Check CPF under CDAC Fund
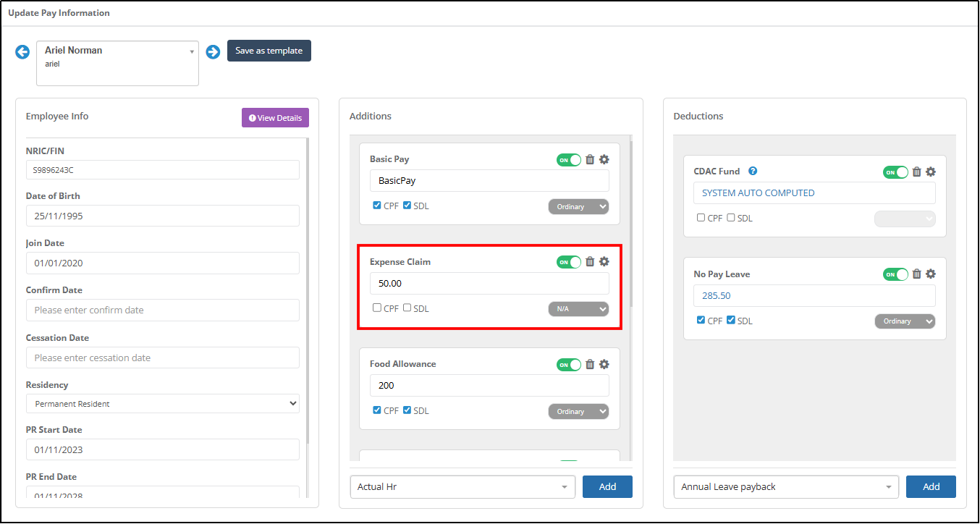The width and height of the screenshot is (980, 524). click(701, 218)
